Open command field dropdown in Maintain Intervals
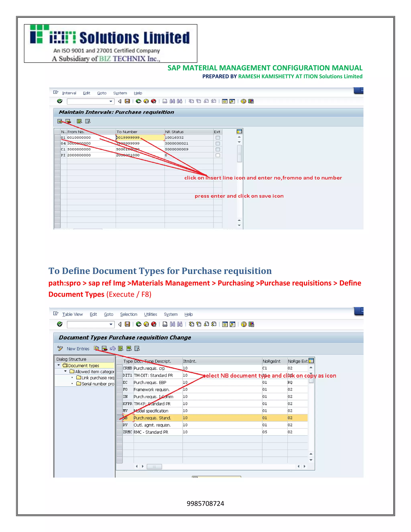This screenshot has width=411, height=532. pyautogui.click(x=111, y=101)
